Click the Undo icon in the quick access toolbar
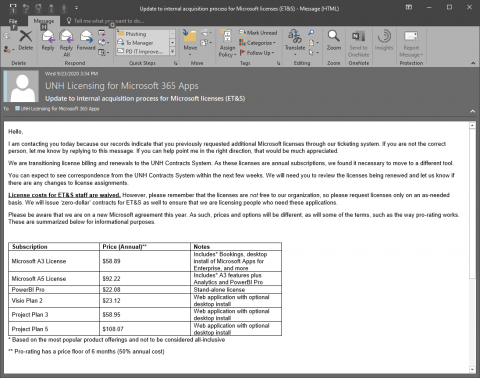 [26, 7]
